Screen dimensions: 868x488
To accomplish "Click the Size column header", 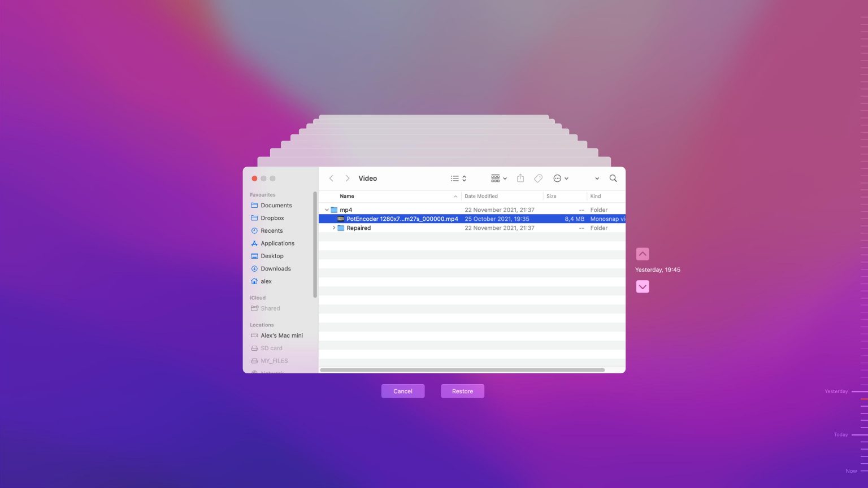I will (x=550, y=196).
